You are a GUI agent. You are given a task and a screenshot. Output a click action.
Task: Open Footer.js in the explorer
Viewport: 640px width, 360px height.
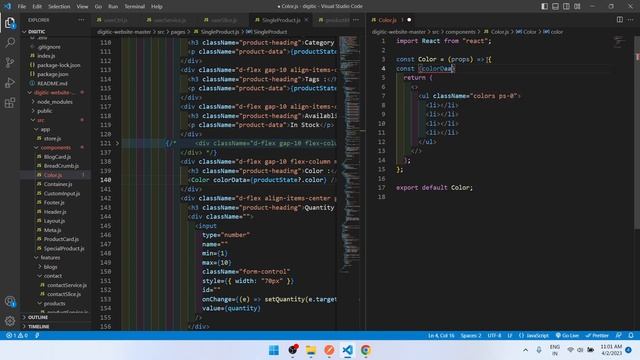(x=54, y=202)
